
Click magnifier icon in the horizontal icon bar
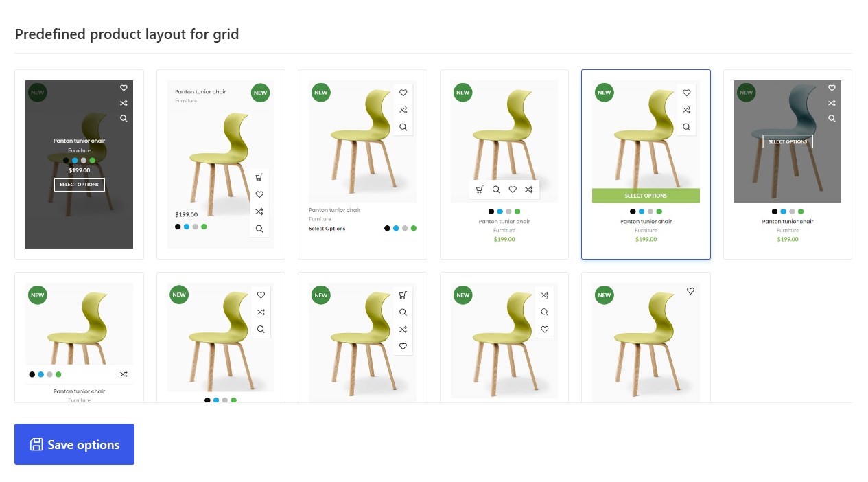tap(496, 190)
